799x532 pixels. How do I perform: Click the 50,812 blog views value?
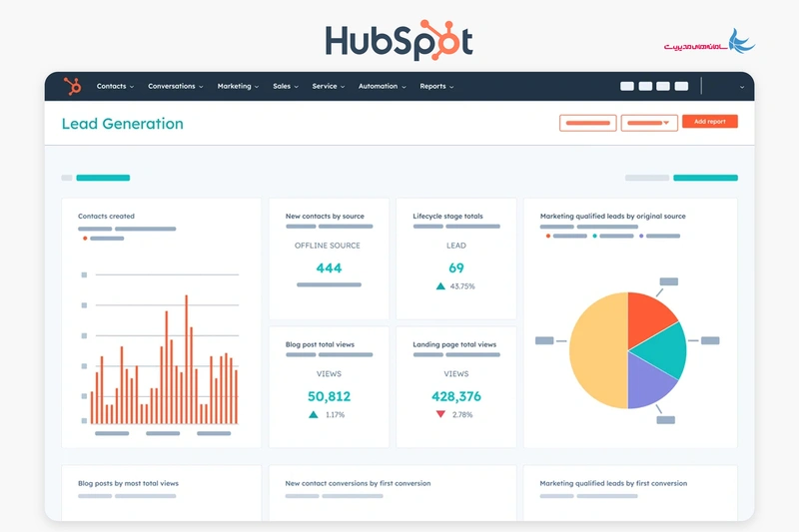[x=330, y=396]
